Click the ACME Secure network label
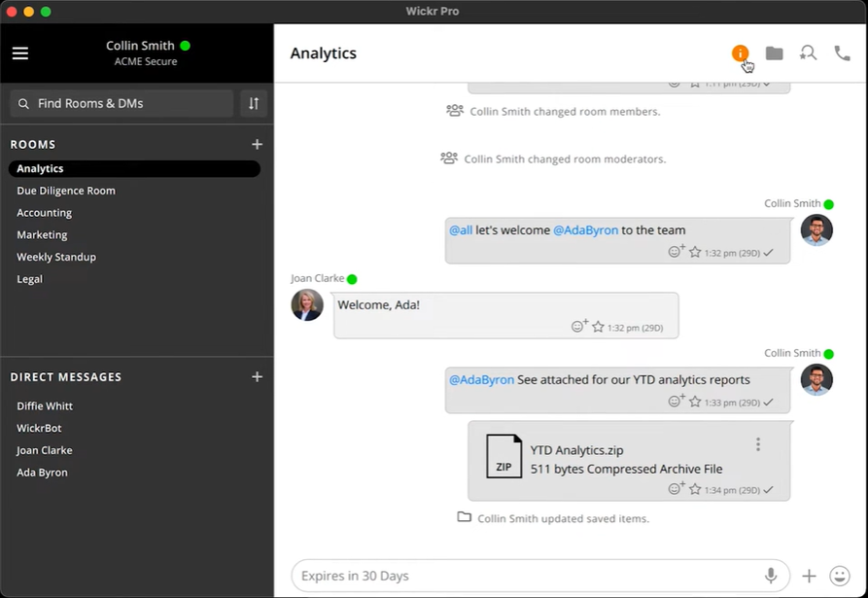 (x=146, y=61)
